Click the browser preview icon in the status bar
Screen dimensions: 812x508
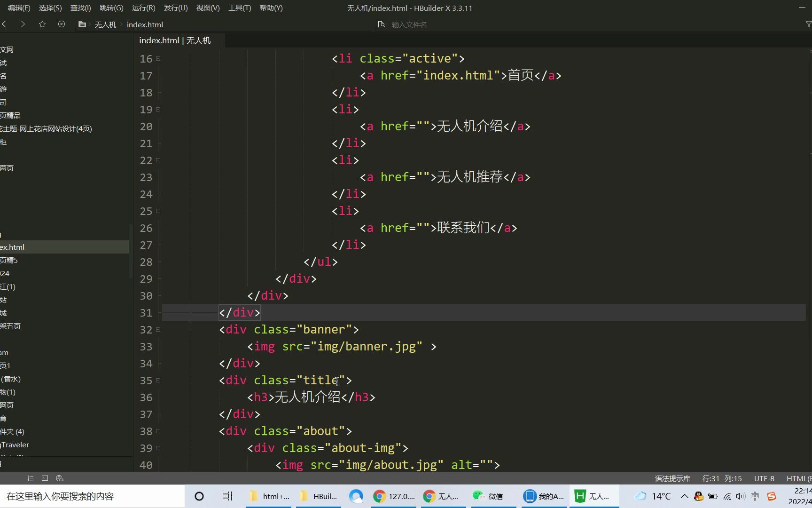(59, 478)
